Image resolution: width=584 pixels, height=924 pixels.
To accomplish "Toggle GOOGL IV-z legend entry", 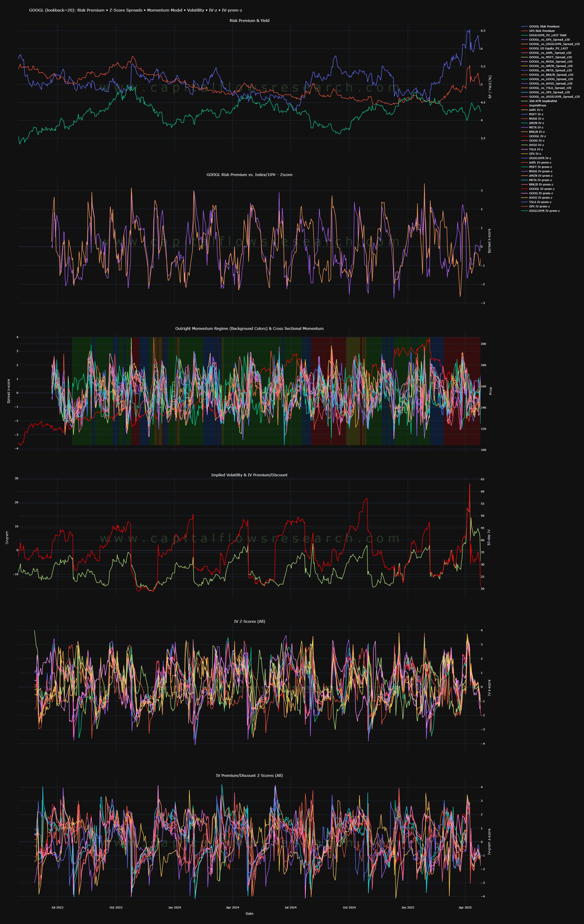I will point(533,136).
